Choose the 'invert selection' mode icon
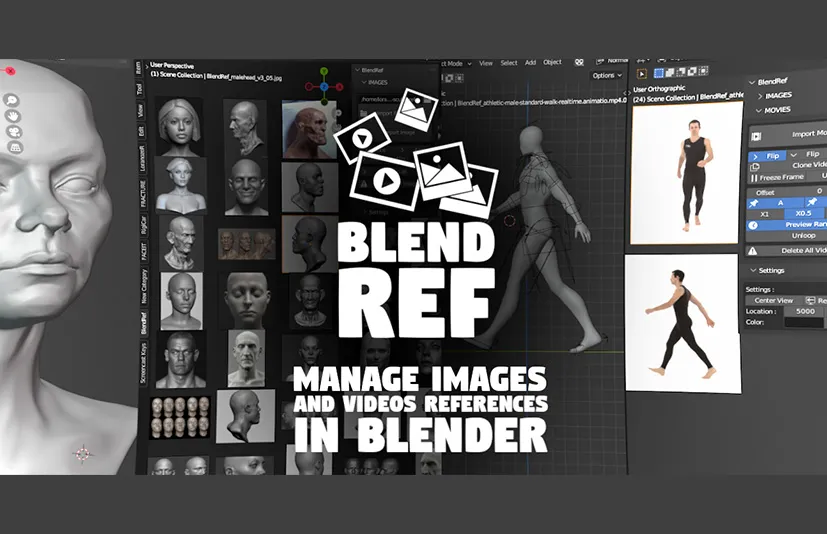The width and height of the screenshot is (827, 534). (x=692, y=71)
